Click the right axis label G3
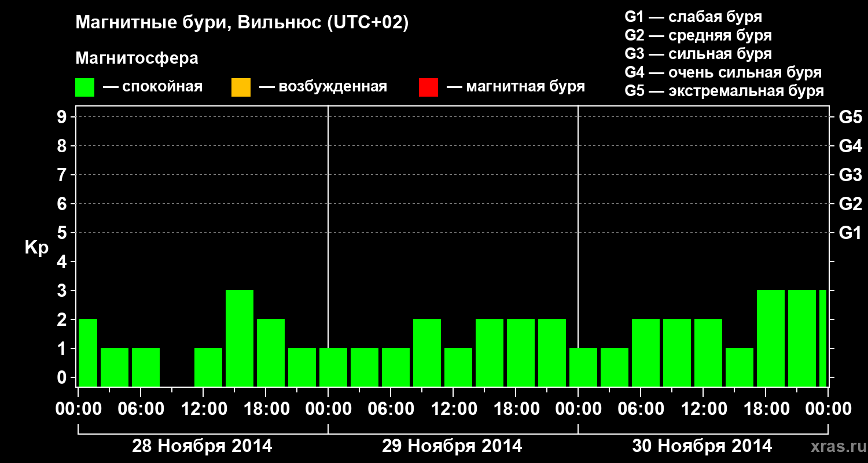Screen dimensions: 868x463 click(x=850, y=175)
